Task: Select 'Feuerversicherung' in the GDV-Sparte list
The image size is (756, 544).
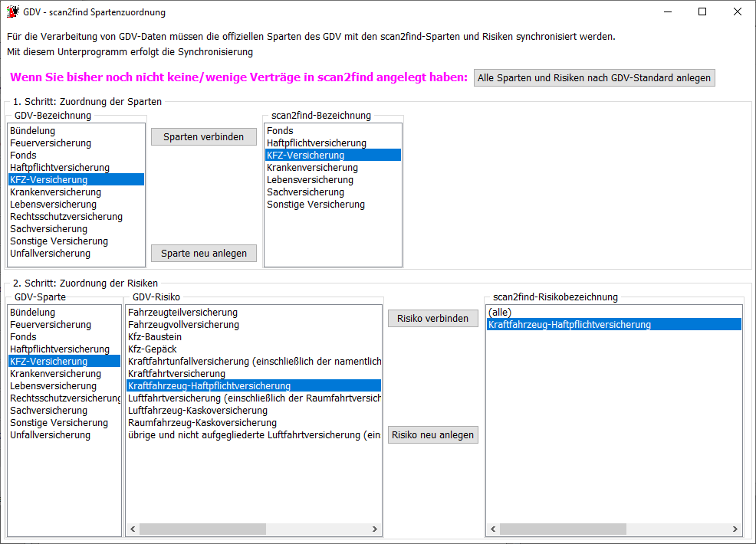Action: (64, 325)
